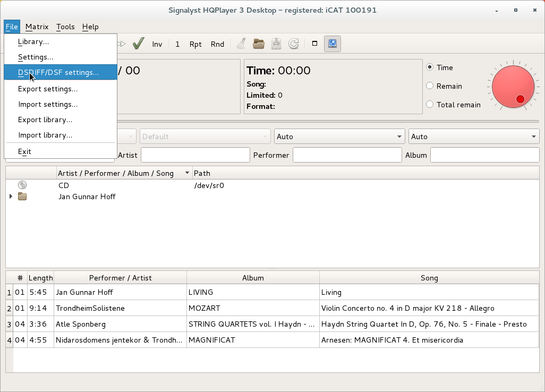Viewport: 545px width, 392px height.
Task: Click the Length column header
Action: pyautogui.click(x=41, y=278)
